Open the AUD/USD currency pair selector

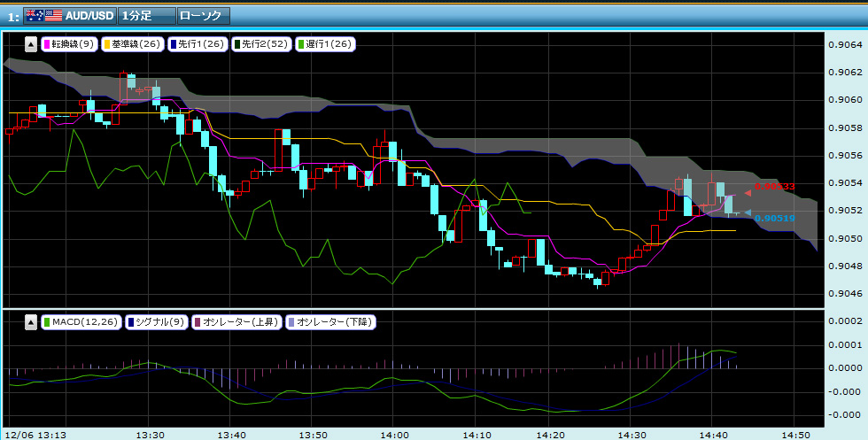click(x=70, y=16)
